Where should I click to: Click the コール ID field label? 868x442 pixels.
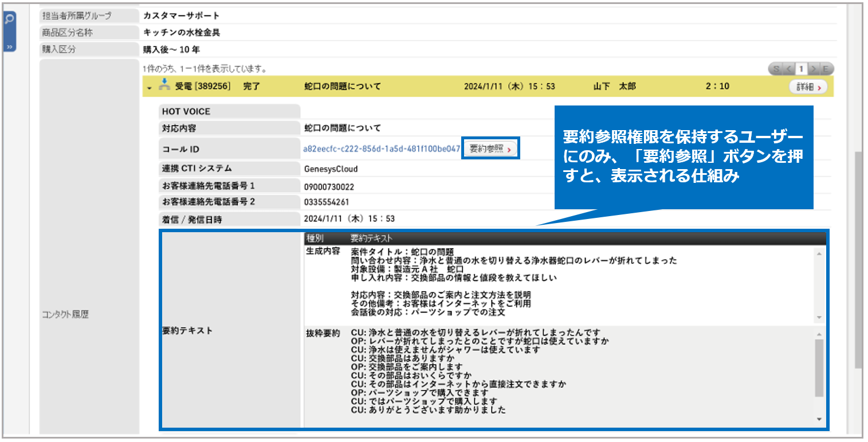(x=181, y=150)
